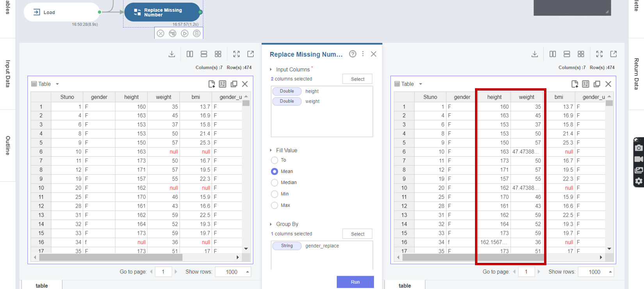Viewport: 644px width, 289px height.
Task: Click add-page icon in output table header
Action: [575, 84]
